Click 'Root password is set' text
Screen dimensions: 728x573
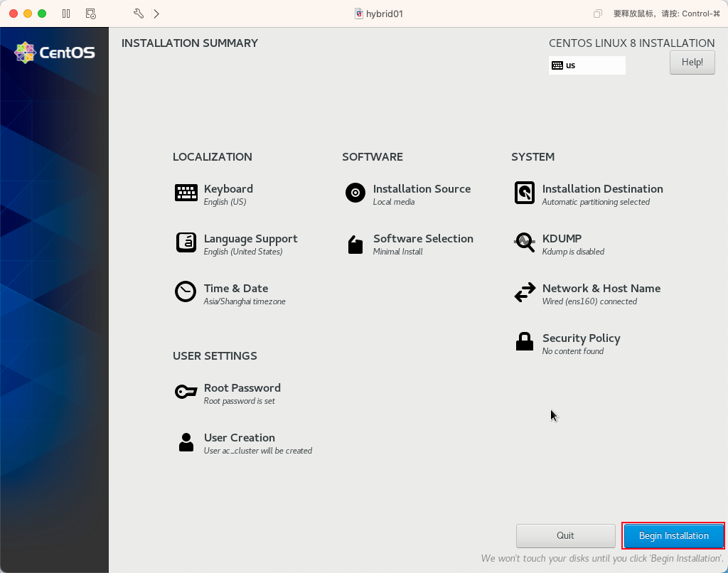coord(240,401)
